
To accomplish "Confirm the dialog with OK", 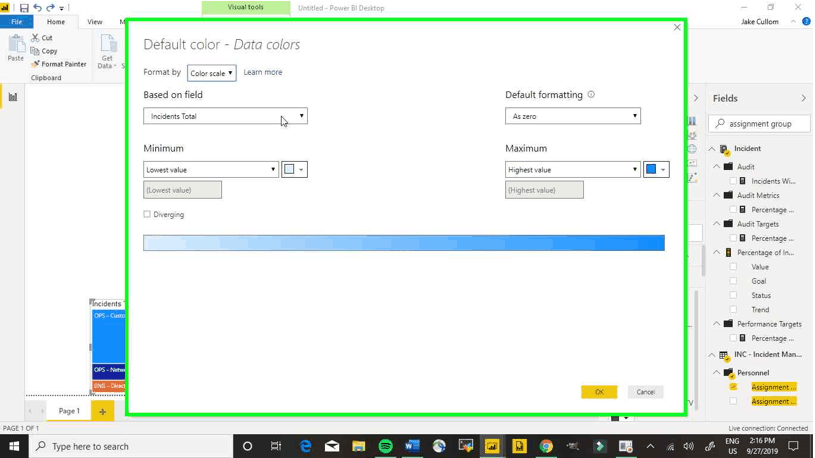I will pyautogui.click(x=599, y=392).
